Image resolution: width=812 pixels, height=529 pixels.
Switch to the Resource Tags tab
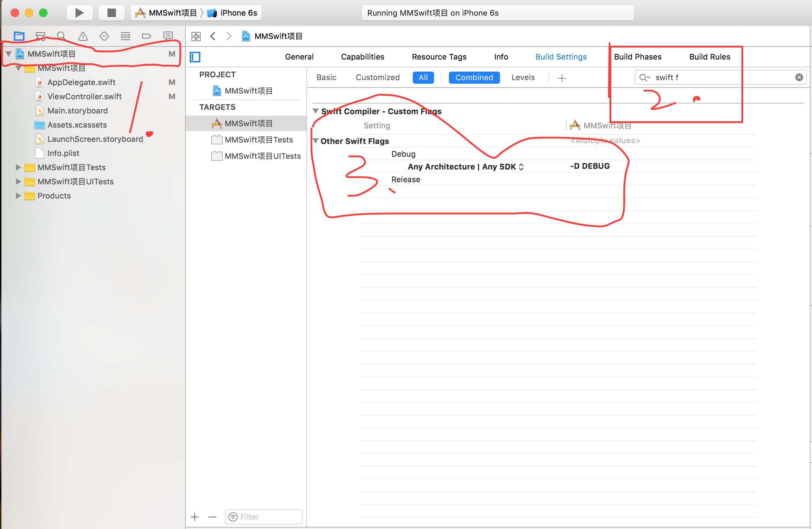tap(439, 57)
